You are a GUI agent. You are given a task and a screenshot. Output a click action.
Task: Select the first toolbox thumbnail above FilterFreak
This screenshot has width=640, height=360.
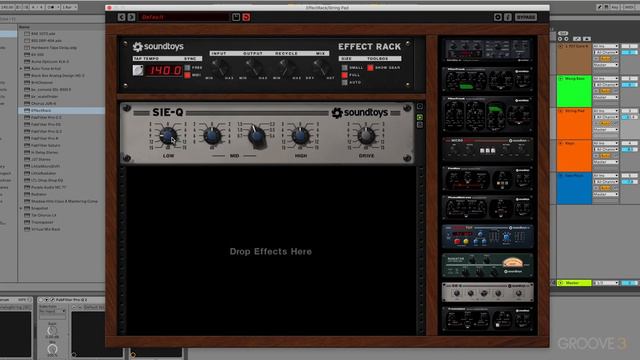tap(487, 51)
